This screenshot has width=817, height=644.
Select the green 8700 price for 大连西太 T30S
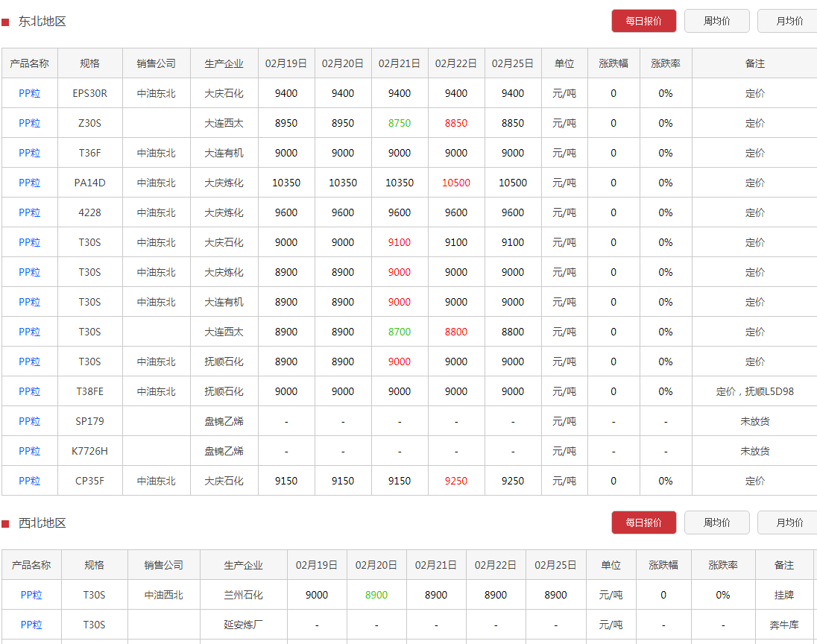[400, 332]
